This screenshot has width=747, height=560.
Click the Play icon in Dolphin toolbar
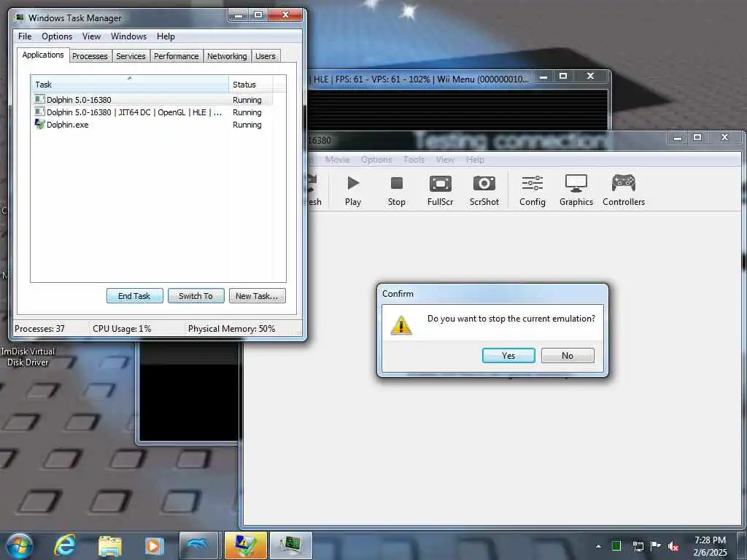click(x=353, y=190)
